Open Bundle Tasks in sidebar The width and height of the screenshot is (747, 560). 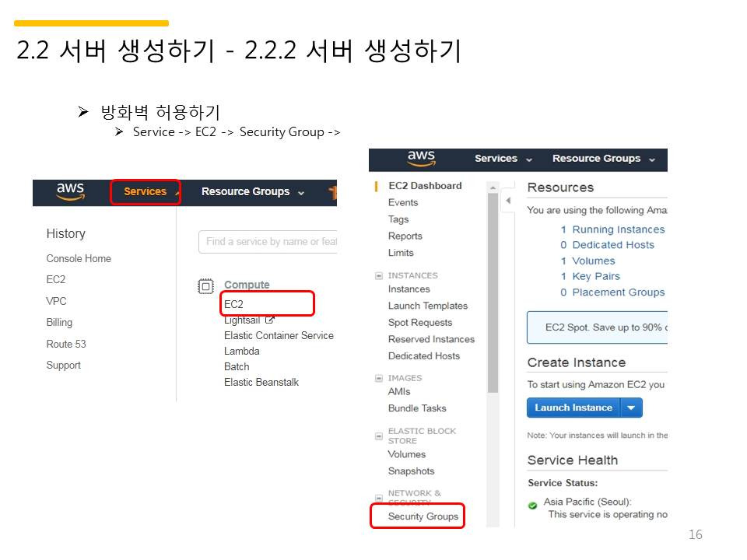click(x=417, y=408)
